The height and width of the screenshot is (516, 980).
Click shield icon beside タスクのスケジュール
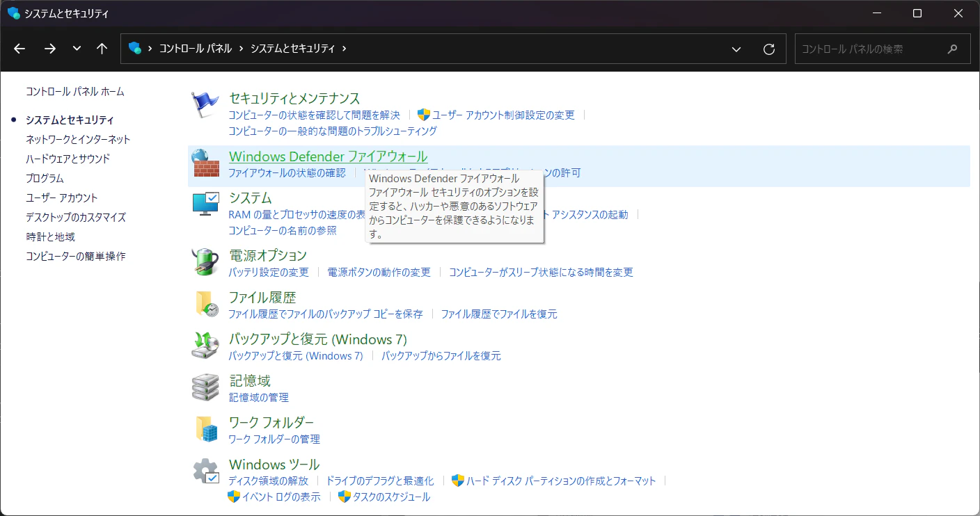click(344, 497)
